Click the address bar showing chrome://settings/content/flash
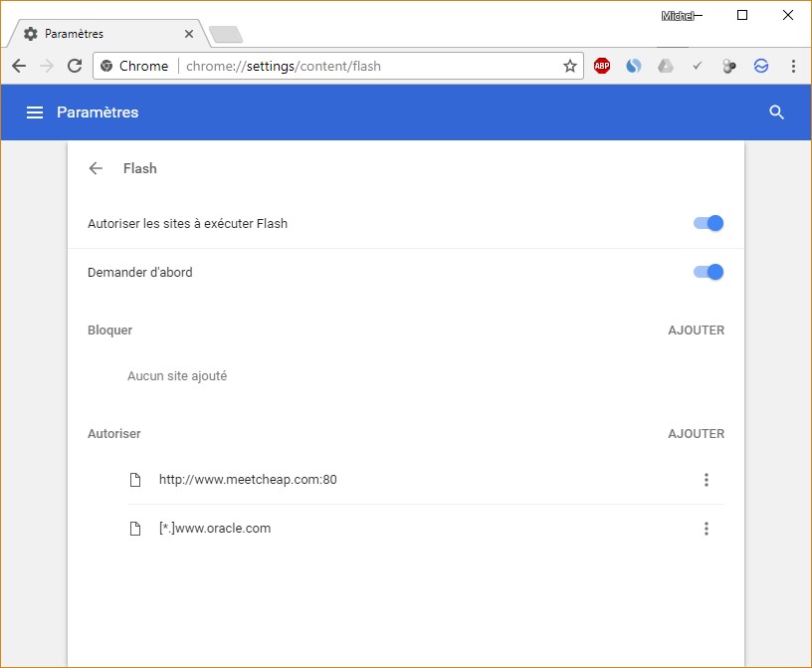Screen dimensions: 812x668 (368, 66)
